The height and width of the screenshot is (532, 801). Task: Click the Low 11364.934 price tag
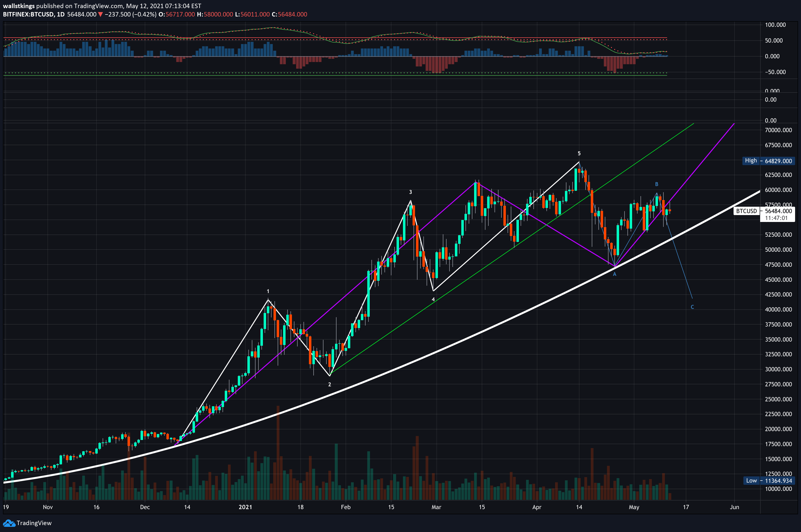[769, 480]
